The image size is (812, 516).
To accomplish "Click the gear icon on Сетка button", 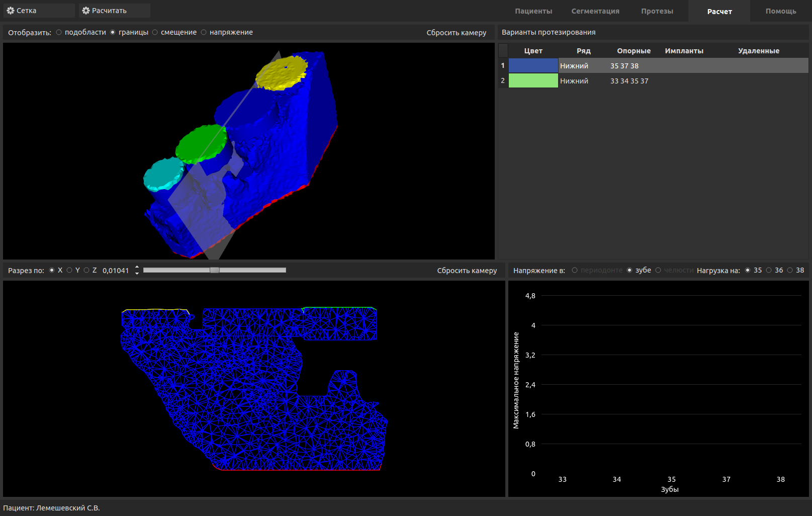I will click(11, 11).
